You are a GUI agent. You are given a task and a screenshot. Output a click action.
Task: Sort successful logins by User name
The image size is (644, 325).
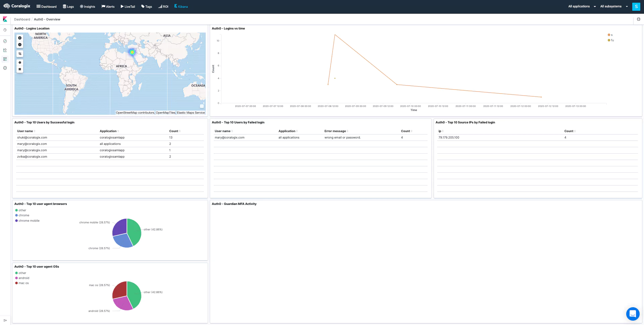26,131
